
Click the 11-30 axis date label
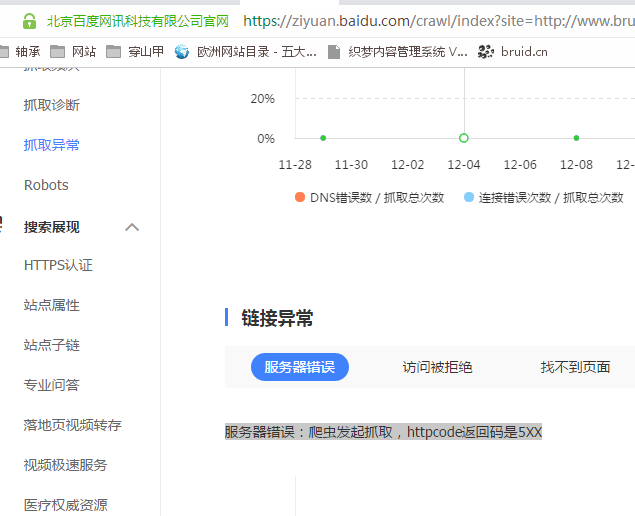[x=351, y=165]
